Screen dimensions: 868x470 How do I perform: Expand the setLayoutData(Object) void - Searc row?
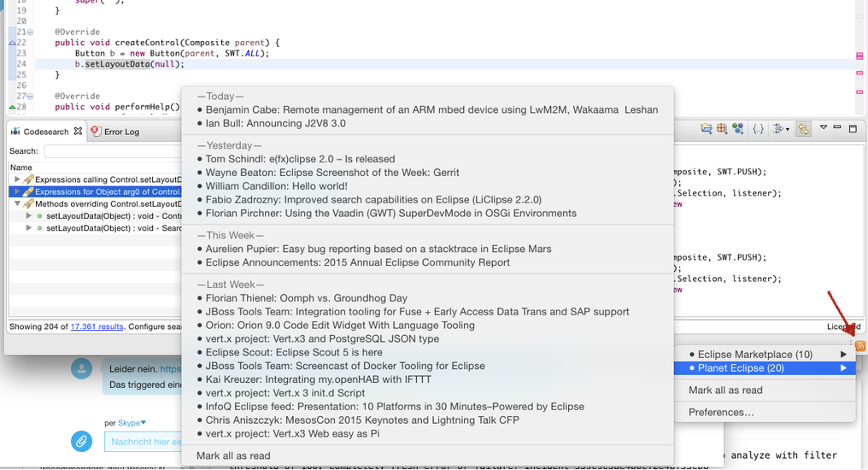28,228
